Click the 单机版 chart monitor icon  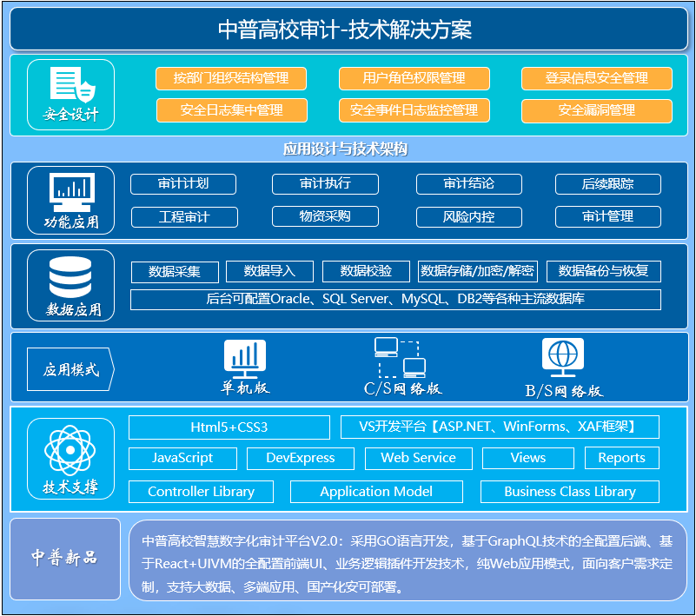tap(245, 359)
